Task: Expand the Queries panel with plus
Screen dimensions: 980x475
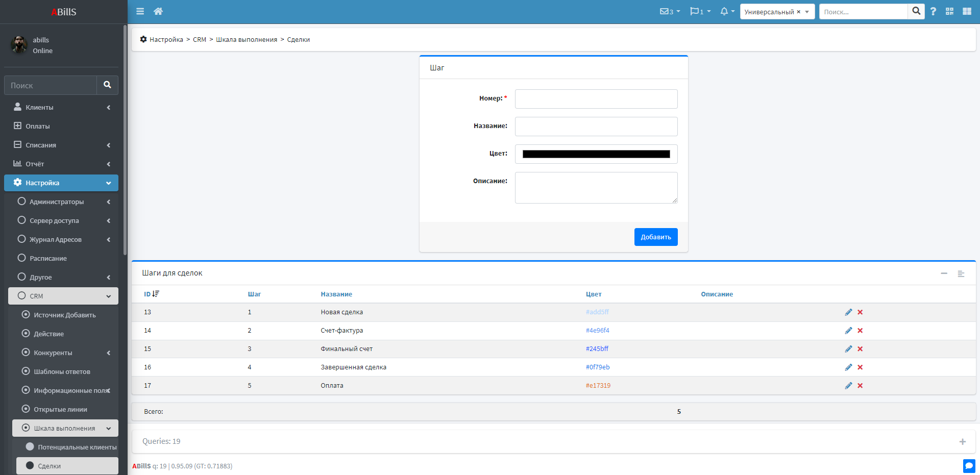Action: coord(962,442)
